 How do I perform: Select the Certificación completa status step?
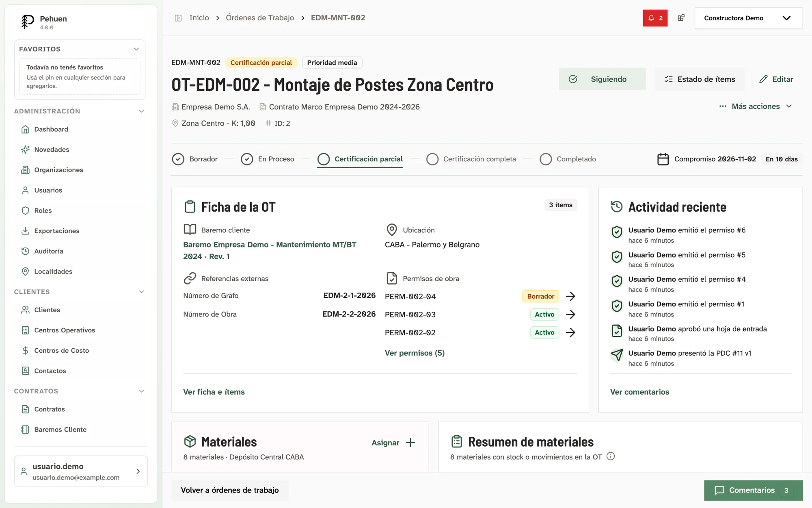pos(471,159)
